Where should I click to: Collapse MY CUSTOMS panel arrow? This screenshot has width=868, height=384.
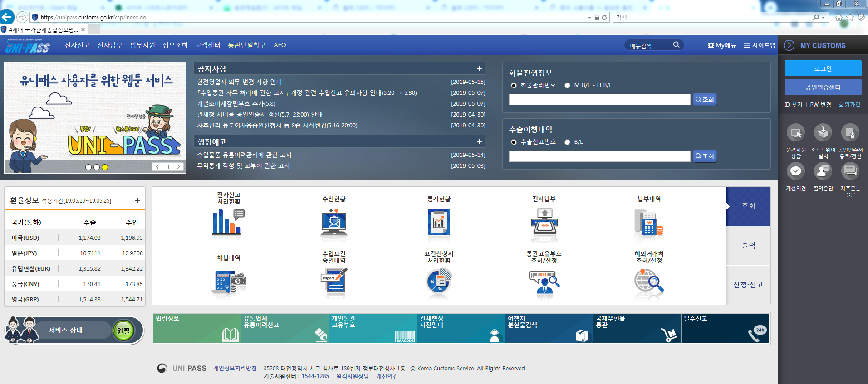coord(789,45)
